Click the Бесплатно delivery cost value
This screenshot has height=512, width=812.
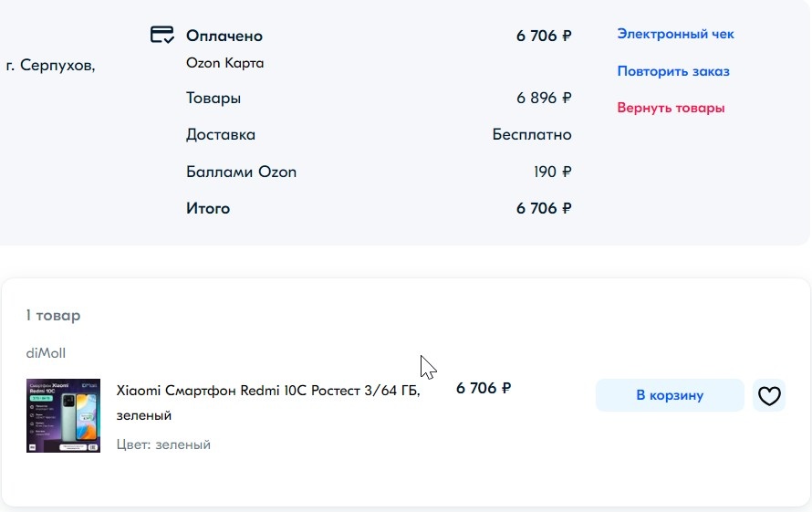click(532, 135)
